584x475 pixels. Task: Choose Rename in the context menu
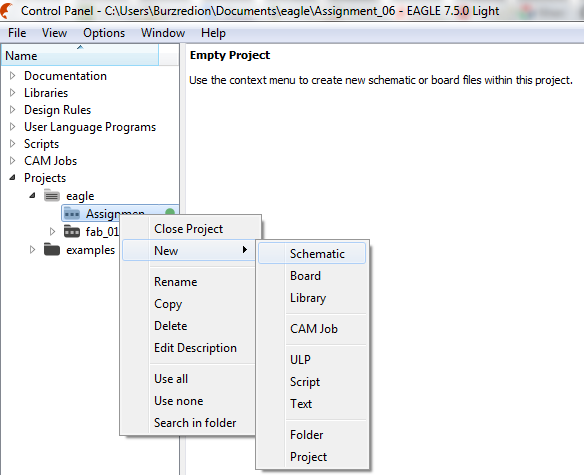pyautogui.click(x=188, y=281)
